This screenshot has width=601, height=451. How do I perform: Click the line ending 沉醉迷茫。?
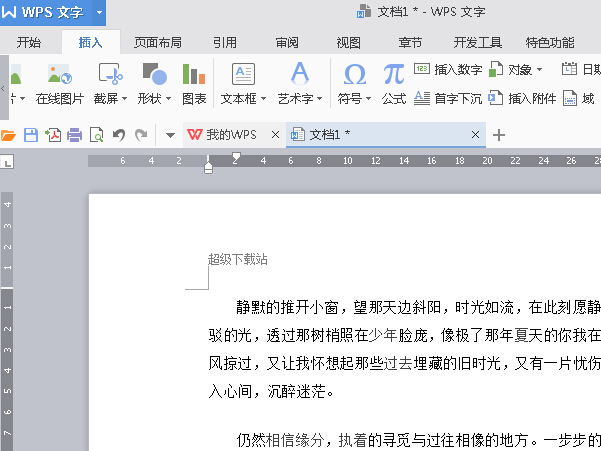coord(271,392)
